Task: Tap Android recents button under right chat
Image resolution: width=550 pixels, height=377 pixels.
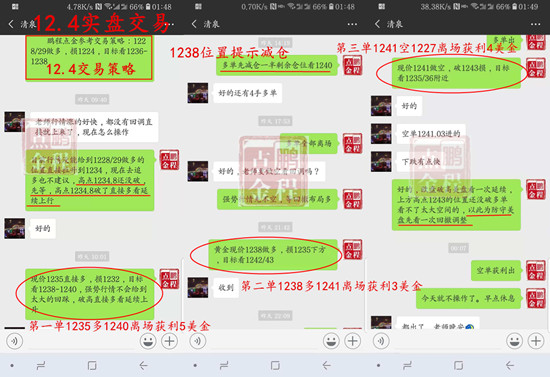Action: point(408,366)
